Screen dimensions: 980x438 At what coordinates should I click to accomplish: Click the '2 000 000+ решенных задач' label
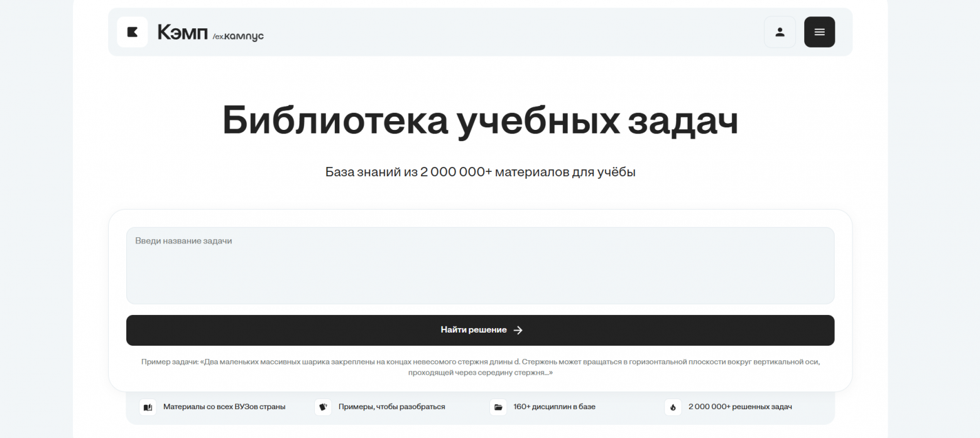(x=739, y=406)
